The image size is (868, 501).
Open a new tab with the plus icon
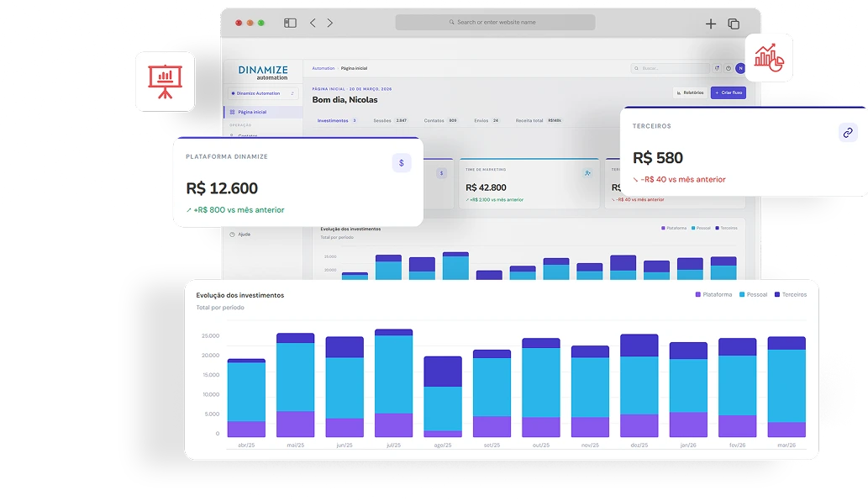[711, 24]
